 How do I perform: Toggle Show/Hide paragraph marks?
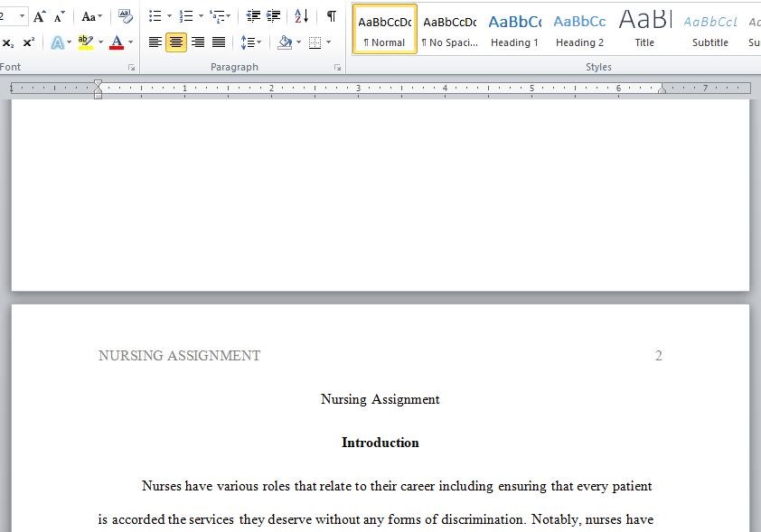331,16
